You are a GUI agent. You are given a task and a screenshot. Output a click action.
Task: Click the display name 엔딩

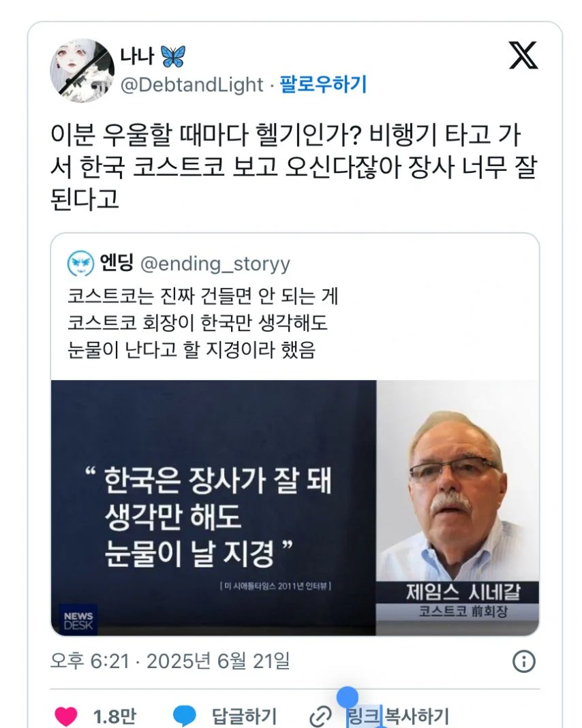[x=117, y=263]
